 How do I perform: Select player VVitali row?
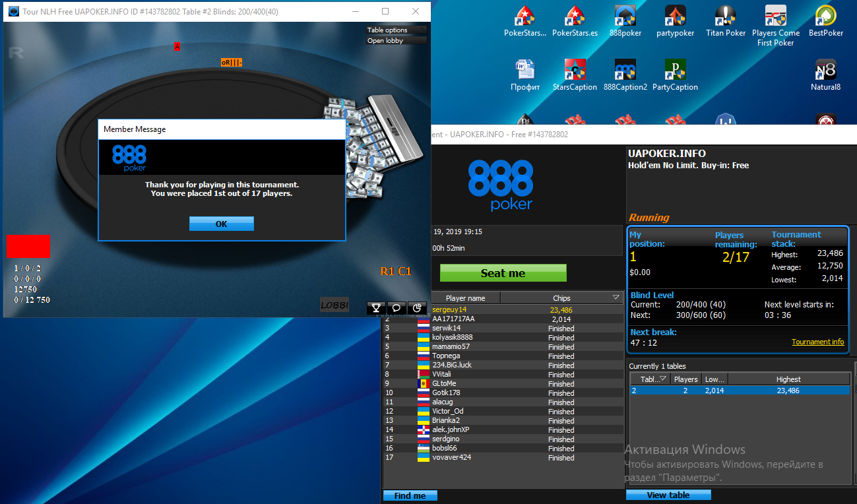pyautogui.click(x=503, y=374)
